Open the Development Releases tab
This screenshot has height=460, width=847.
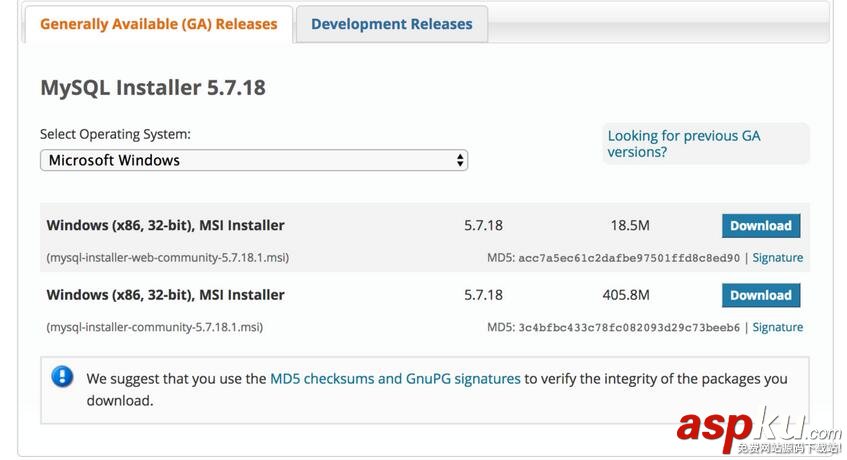tap(391, 24)
